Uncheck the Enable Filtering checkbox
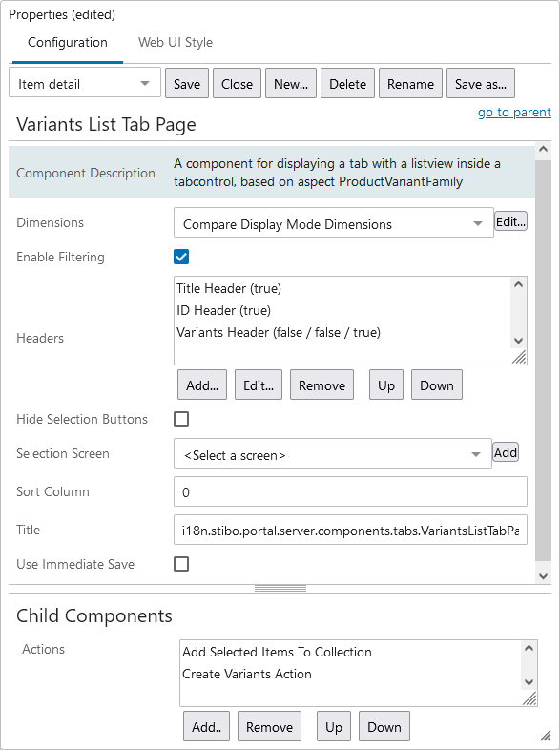560x750 pixels. point(181,257)
